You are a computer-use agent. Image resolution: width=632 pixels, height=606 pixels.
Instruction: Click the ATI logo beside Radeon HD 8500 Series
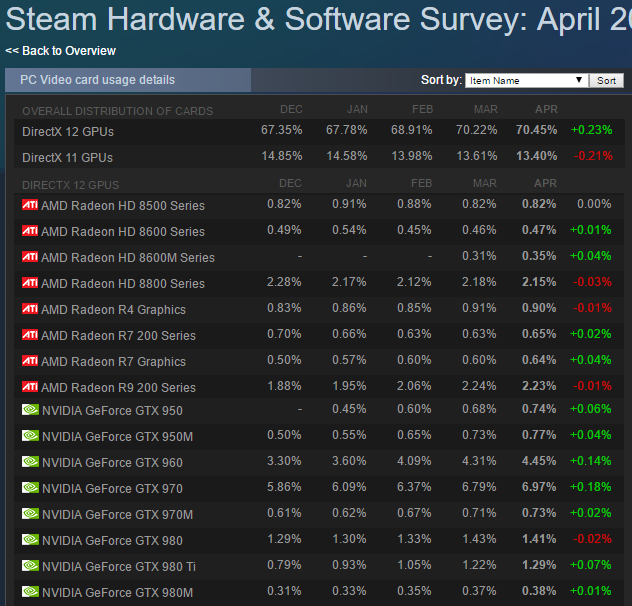tap(30, 205)
